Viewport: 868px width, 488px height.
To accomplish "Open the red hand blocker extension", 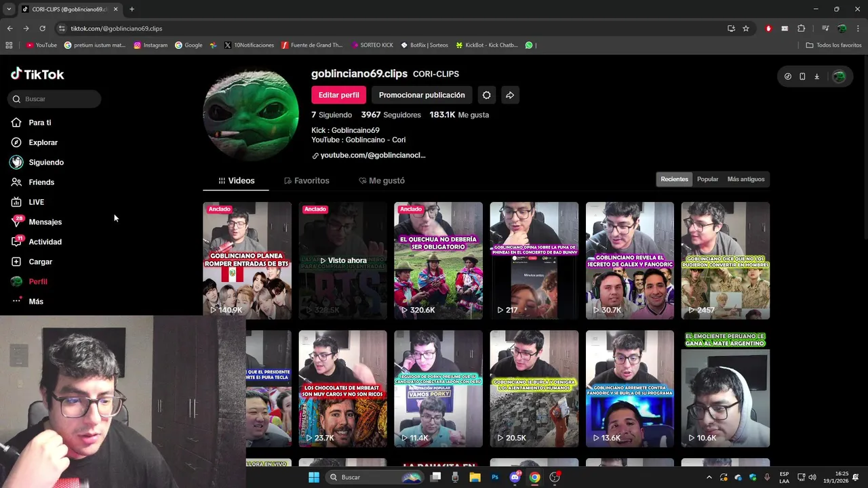I will point(768,28).
